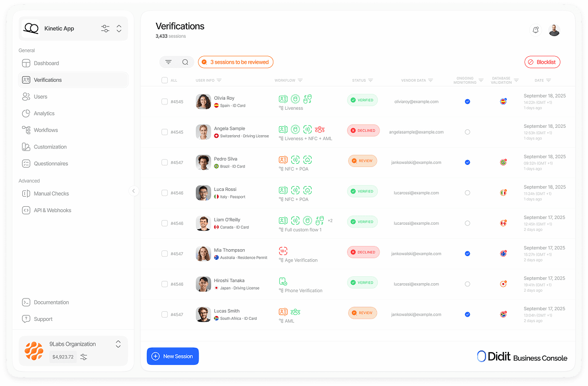588x386 pixels.
Task: Go to Workflows in the sidebar
Action: tap(46, 130)
